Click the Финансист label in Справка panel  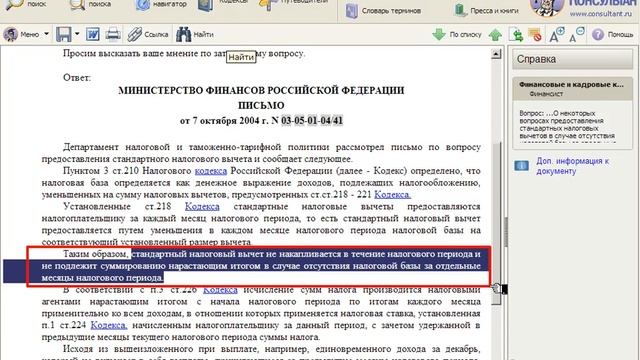pos(546,94)
